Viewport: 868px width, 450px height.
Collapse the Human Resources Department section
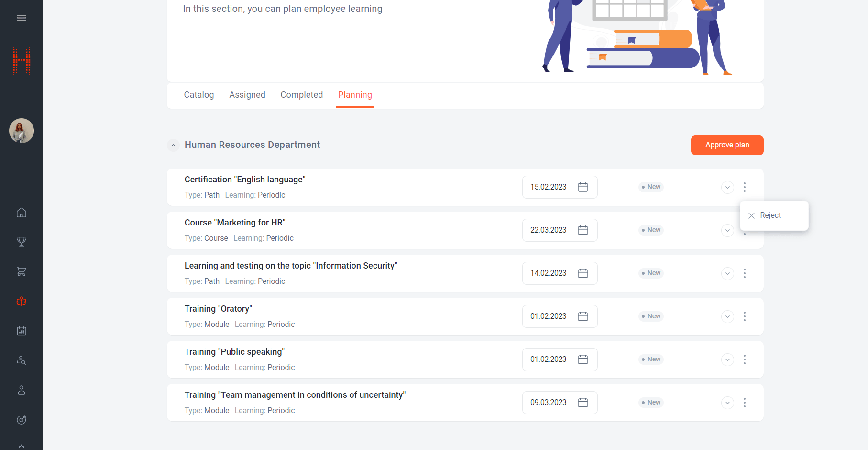173,145
